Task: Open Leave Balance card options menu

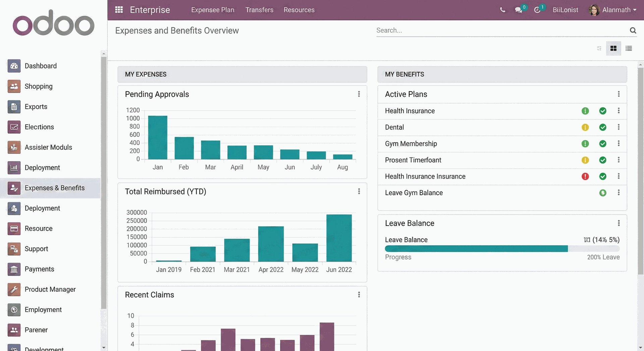Action: click(x=619, y=223)
